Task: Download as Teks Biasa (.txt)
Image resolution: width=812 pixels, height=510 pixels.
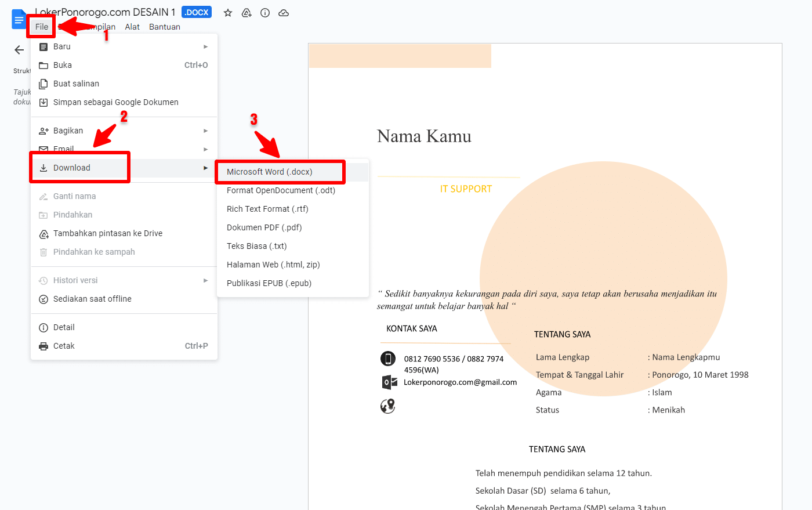Action: point(293,246)
